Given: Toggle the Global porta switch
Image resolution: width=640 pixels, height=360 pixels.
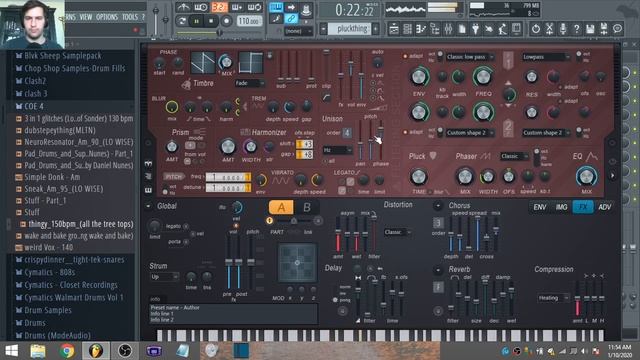Looking at the screenshot, I should (x=186, y=242).
